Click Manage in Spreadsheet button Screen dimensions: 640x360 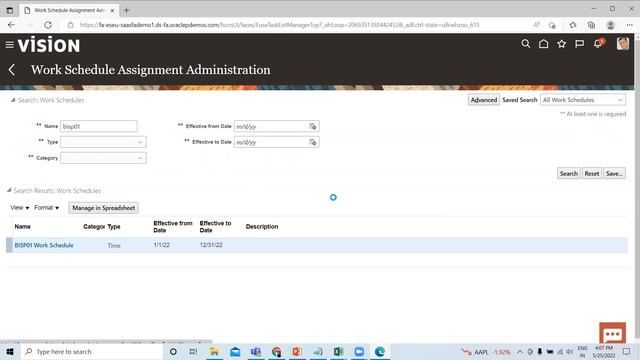point(103,208)
